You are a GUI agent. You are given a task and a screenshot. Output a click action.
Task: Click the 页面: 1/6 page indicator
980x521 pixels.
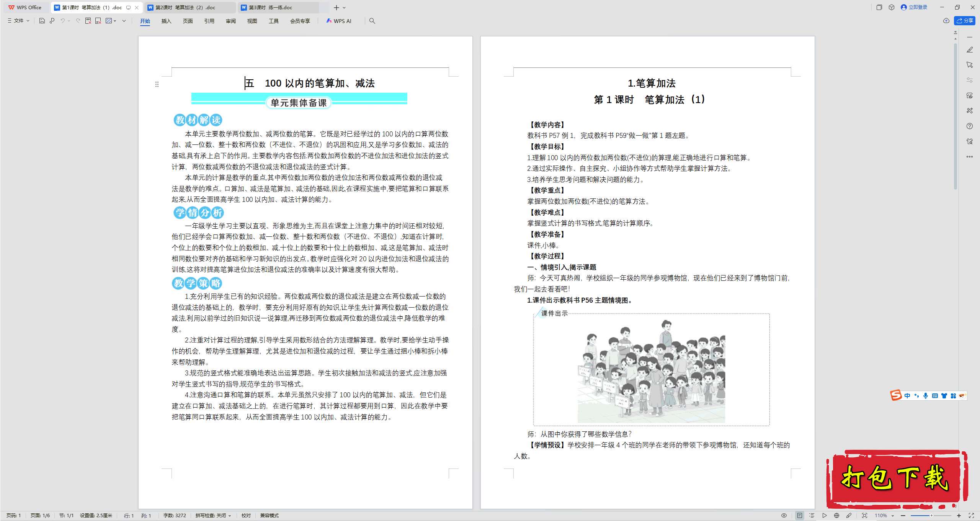[40, 516]
